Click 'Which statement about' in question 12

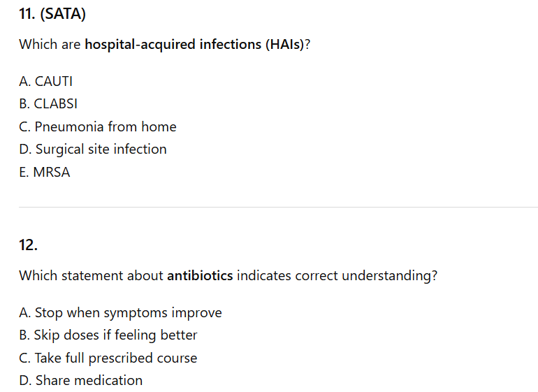click(x=91, y=275)
